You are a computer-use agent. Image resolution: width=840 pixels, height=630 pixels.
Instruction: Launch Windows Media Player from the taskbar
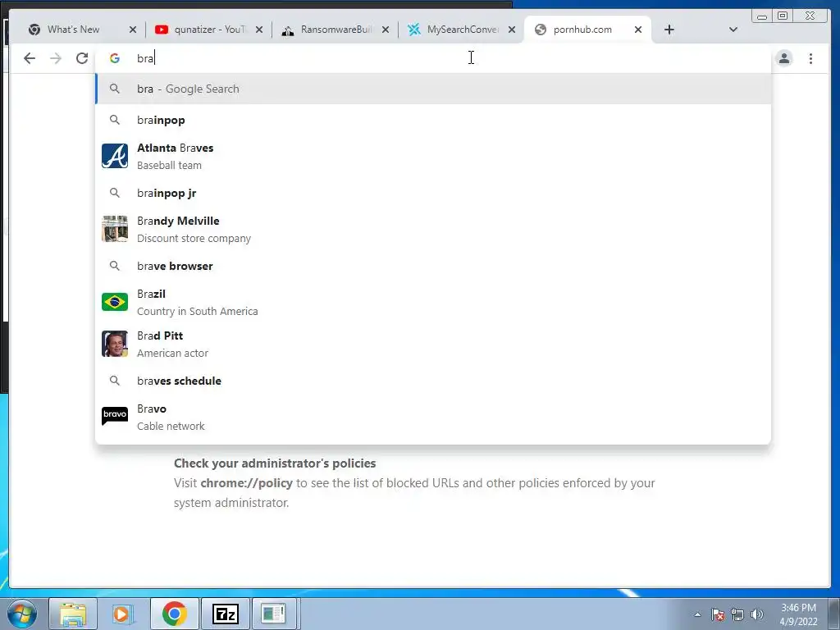(122, 614)
